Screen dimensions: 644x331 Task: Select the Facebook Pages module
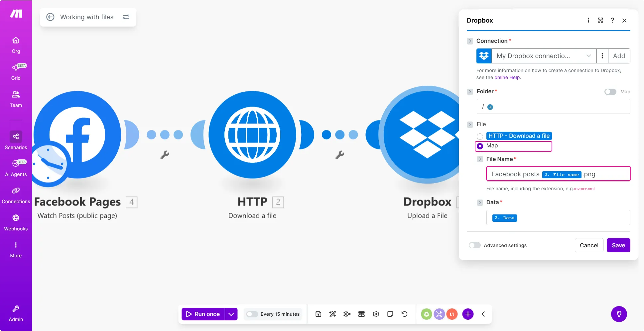(77, 135)
